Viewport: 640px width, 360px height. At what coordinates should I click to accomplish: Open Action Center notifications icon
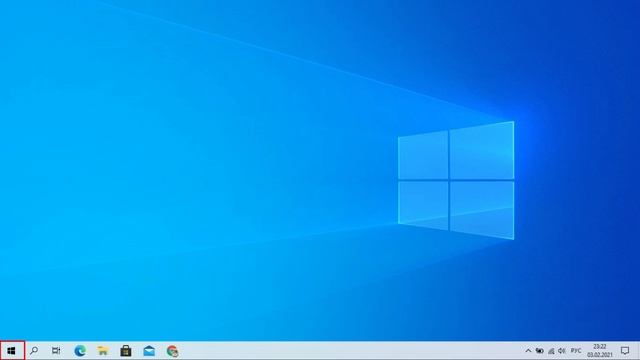(625, 351)
